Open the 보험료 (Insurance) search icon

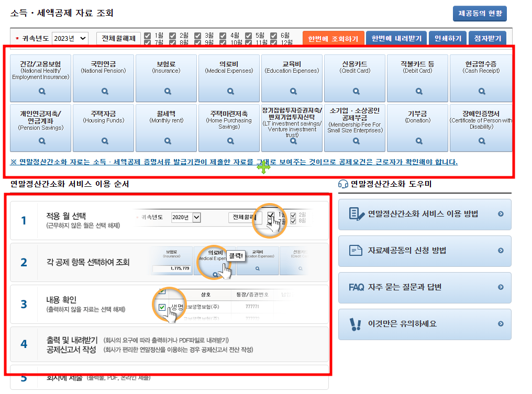(x=168, y=91)
